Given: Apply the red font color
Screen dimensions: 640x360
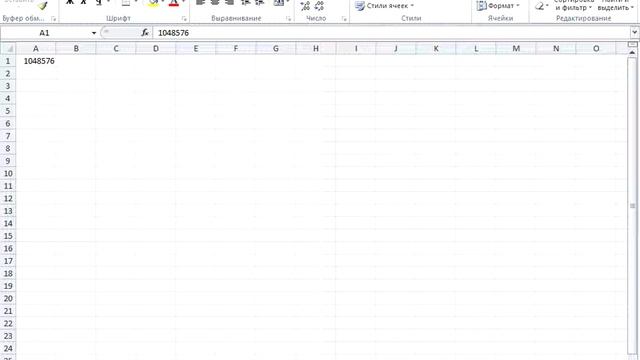Looking at the screenshot, I should click(174, 3).
